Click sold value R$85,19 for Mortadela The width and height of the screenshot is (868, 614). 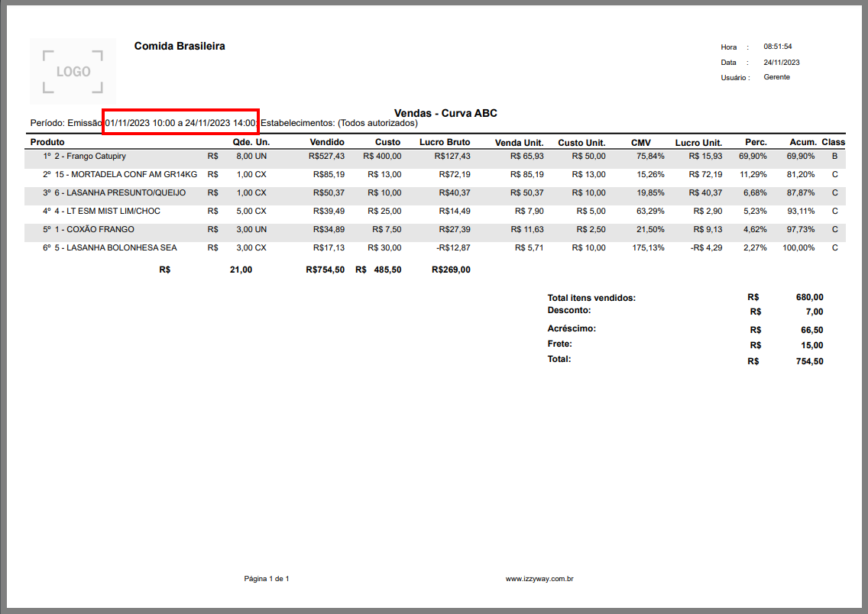click(x=329, y=175)
